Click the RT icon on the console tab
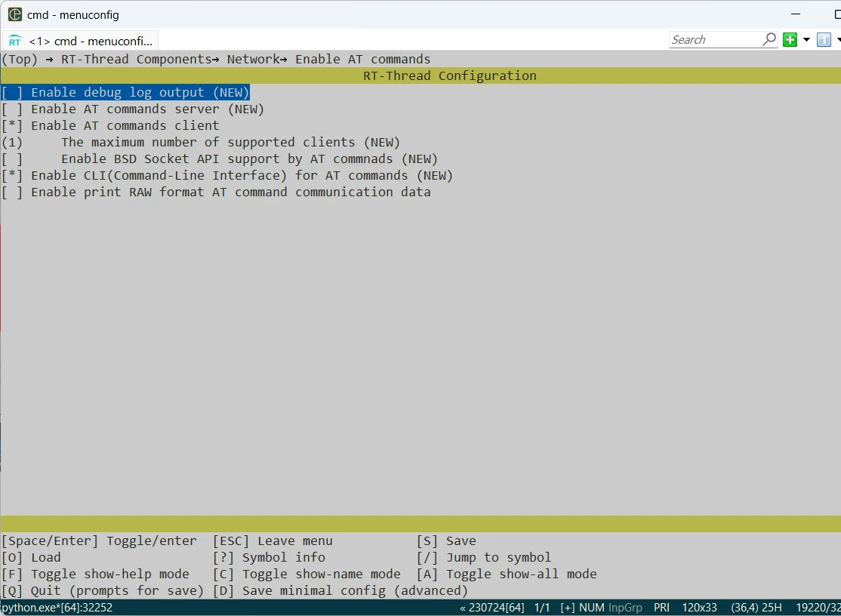This screenshot has width=841, height=616. pos(15,42)
